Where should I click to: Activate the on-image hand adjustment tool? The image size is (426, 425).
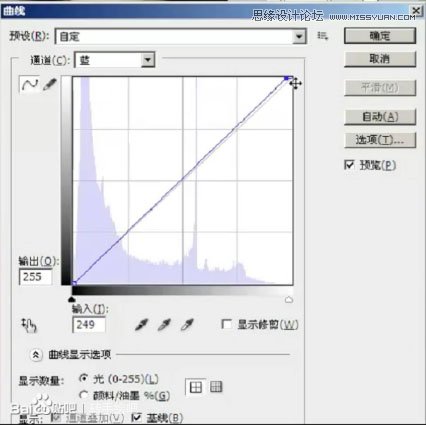coord(29,325)
